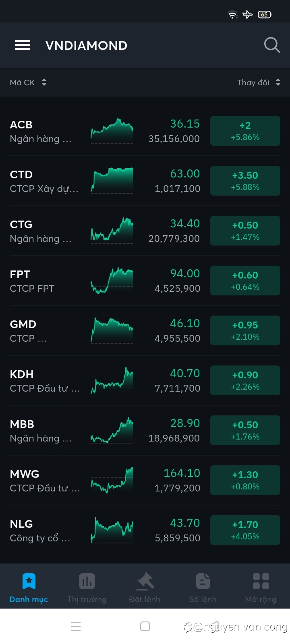The height and width of the screenshot is (644, 290).
Task: Sort list by Mã CK arrows
Action: pyautogui.click(x=44, y=82)
